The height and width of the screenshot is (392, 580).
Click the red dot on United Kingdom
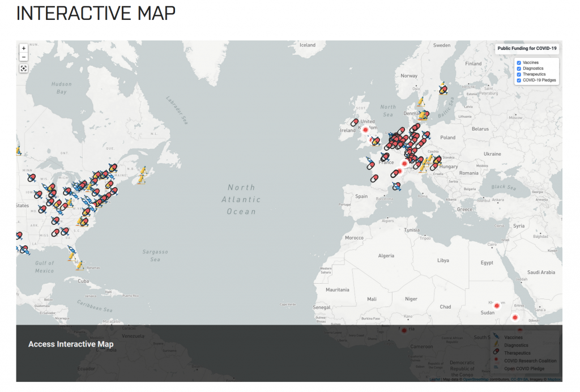(x=365, y=130)
